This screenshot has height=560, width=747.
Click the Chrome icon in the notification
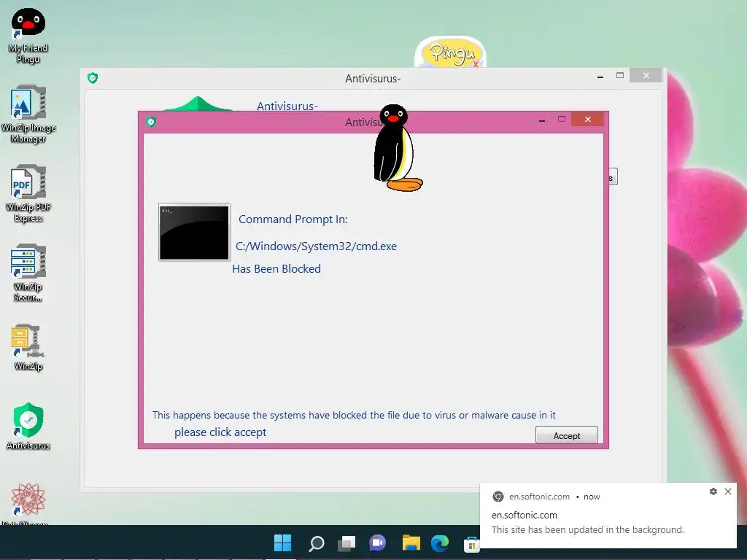pyautogui.click(x=498, y=496)
